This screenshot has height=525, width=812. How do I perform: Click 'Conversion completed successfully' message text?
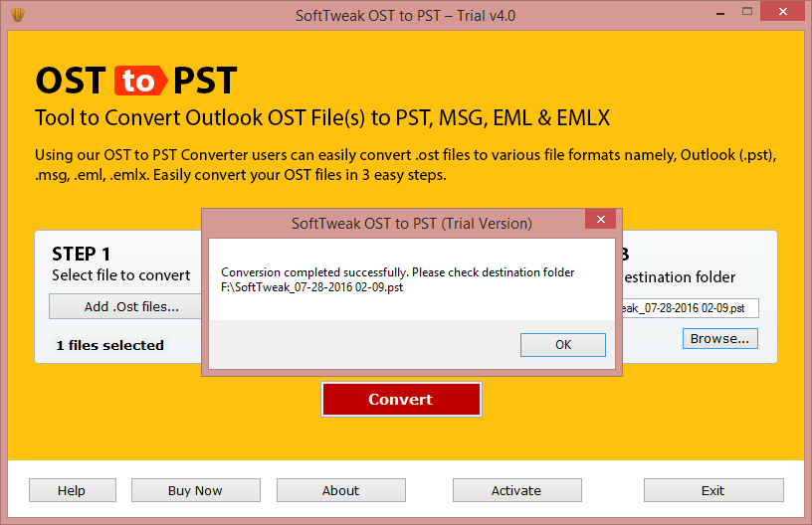(313, 272)
